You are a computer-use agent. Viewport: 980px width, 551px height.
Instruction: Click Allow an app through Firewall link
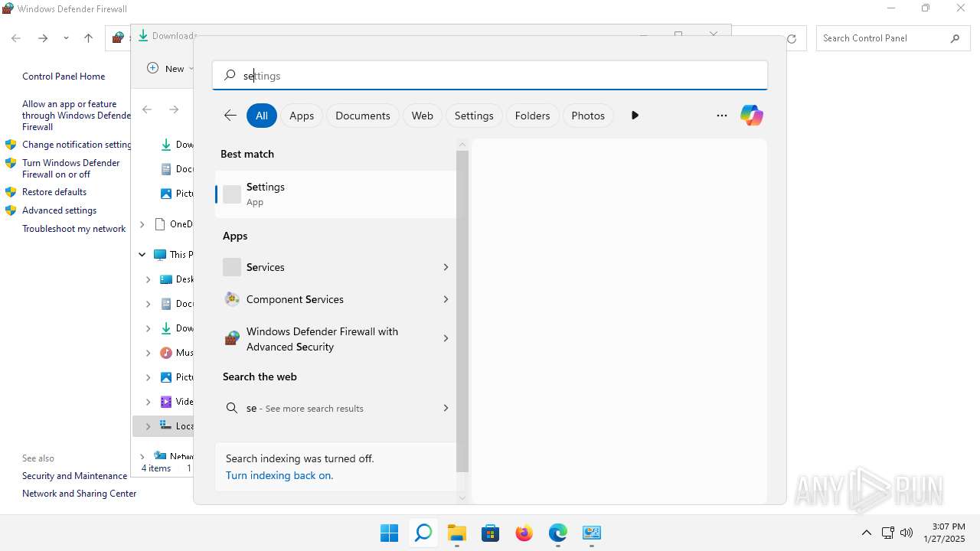click(x=77, y=116)
